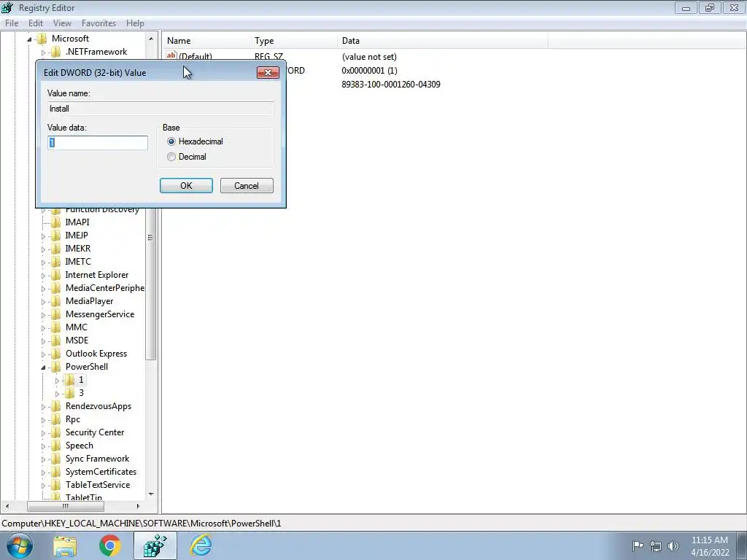Click the MessengerService folder icon

click(55, 314)
